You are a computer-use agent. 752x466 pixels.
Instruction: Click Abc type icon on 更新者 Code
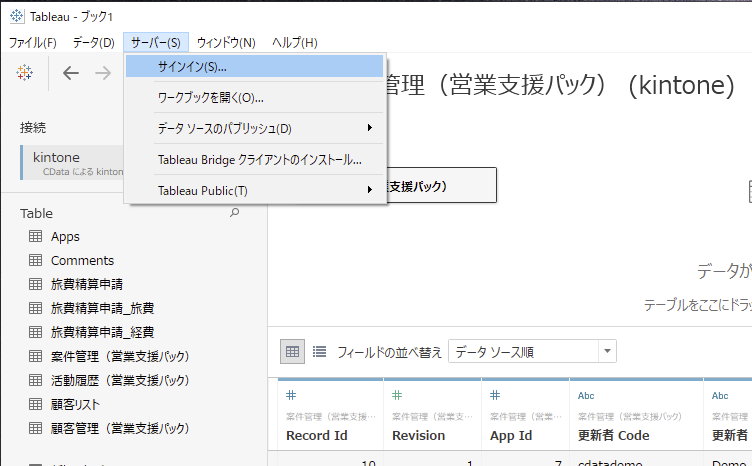pos(586,396)
